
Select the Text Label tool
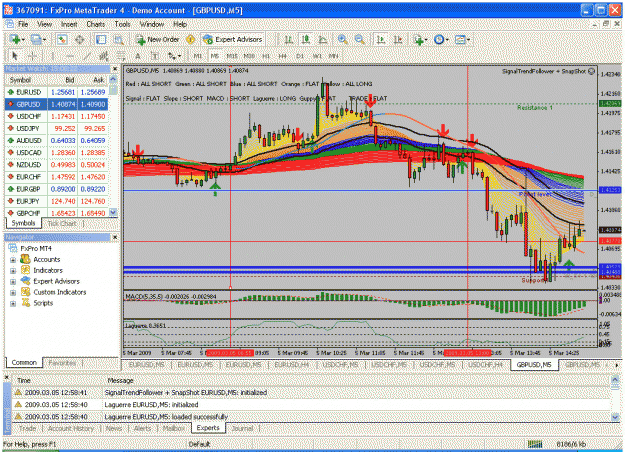coord(155,56)
